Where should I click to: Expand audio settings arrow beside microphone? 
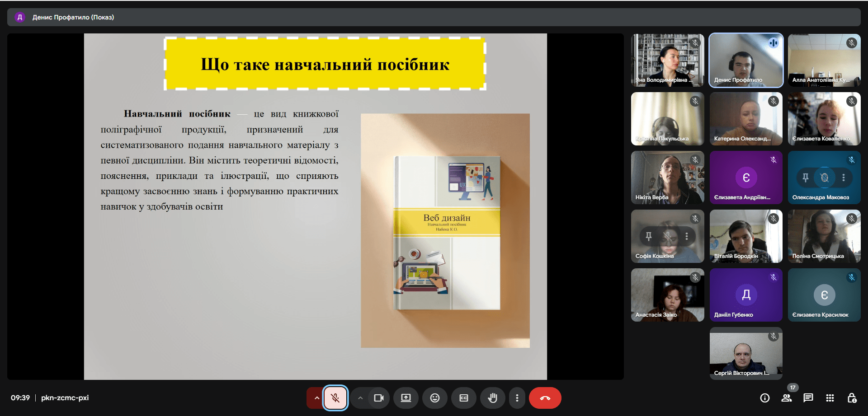316,398
